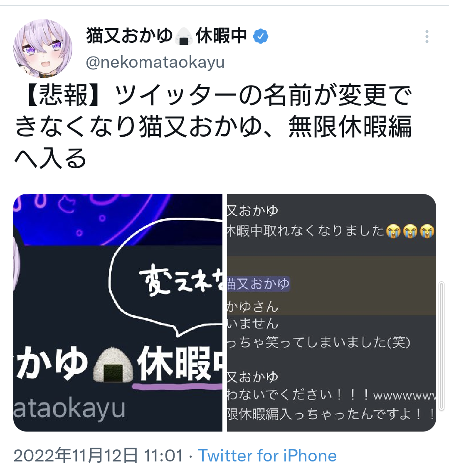The width and height of the screenshot is (449, 476).
Task: Open the @nekomataokayu handle
Action: pos(155,62)
